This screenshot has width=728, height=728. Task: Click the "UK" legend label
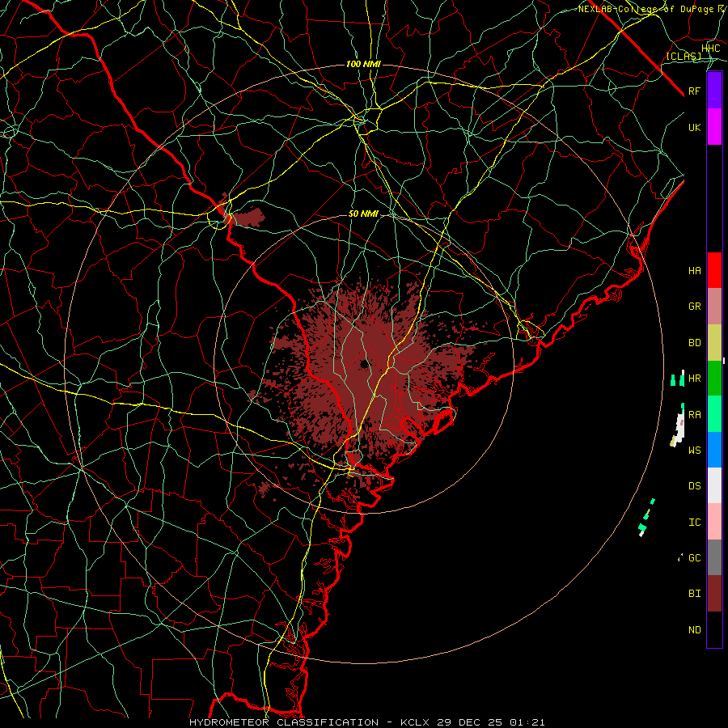[694, 127]
